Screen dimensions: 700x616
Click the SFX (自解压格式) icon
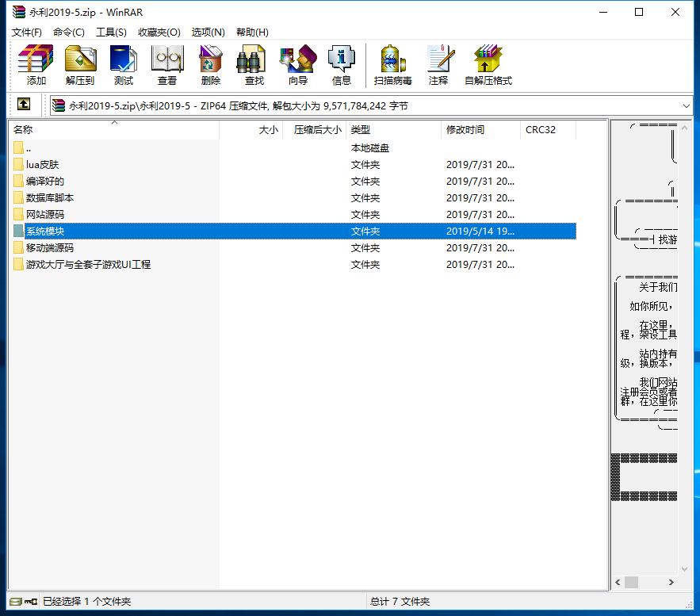488,65
